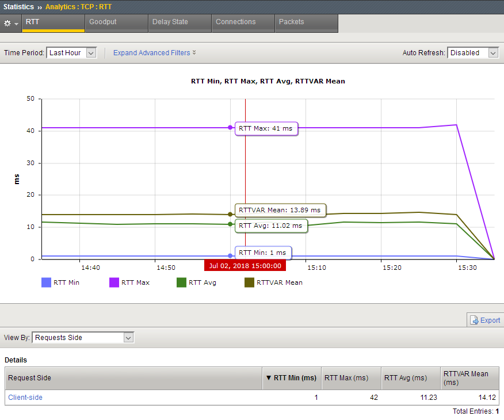Open the Auto Refresh dropdown
Screen dimensions: 504x420
(472, 53)
